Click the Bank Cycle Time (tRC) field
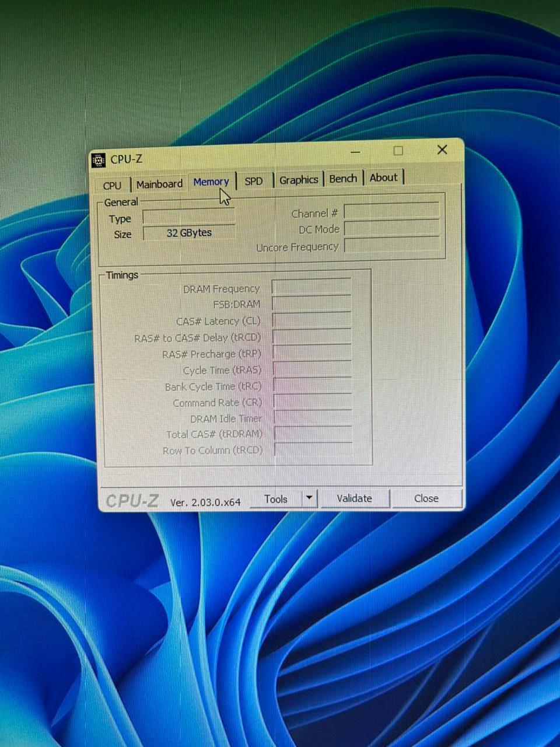Screen dimensions: 560x747 point(313,385)
